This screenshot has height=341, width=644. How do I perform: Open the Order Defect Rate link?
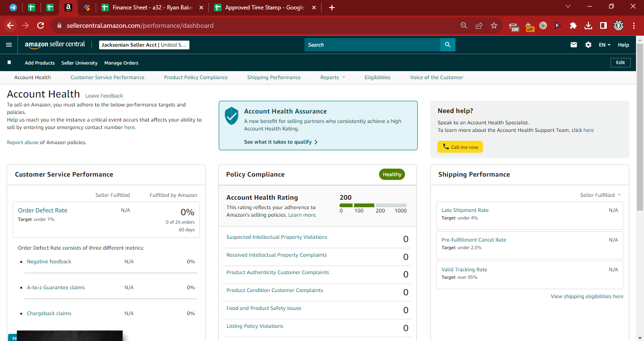42,210
